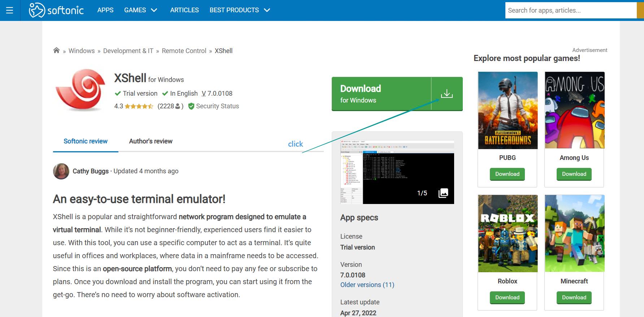
Task: Click the 1/5 screenshot counter
Action: tap(422, 193)
